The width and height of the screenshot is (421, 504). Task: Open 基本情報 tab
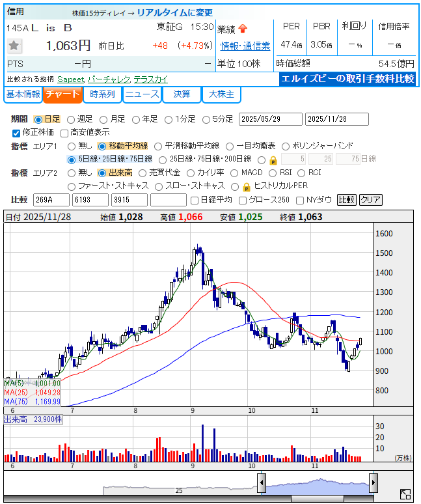tap(23, 94)
